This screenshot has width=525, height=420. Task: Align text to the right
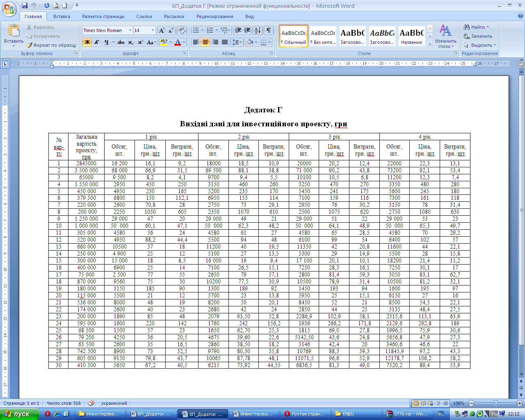tap(215, 42)
